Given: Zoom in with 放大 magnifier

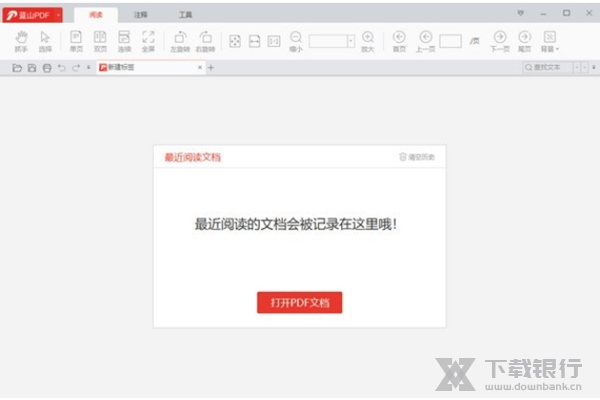Looking at the screenshot, I should pyautogui.click(x=368, y=41).
